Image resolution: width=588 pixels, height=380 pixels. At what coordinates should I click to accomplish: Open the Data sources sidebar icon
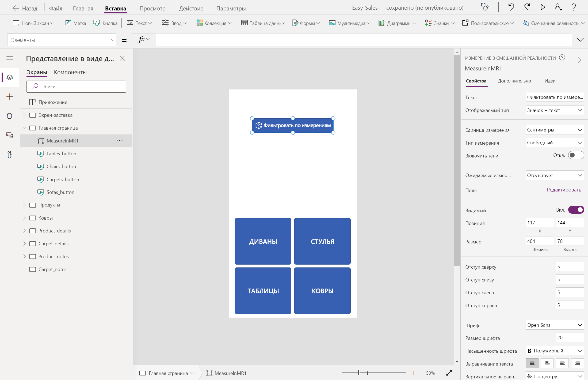click(10, 116)
